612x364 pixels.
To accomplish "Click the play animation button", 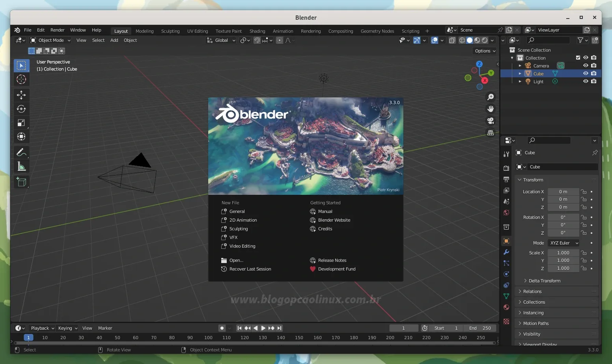I will tap(263, 328).
